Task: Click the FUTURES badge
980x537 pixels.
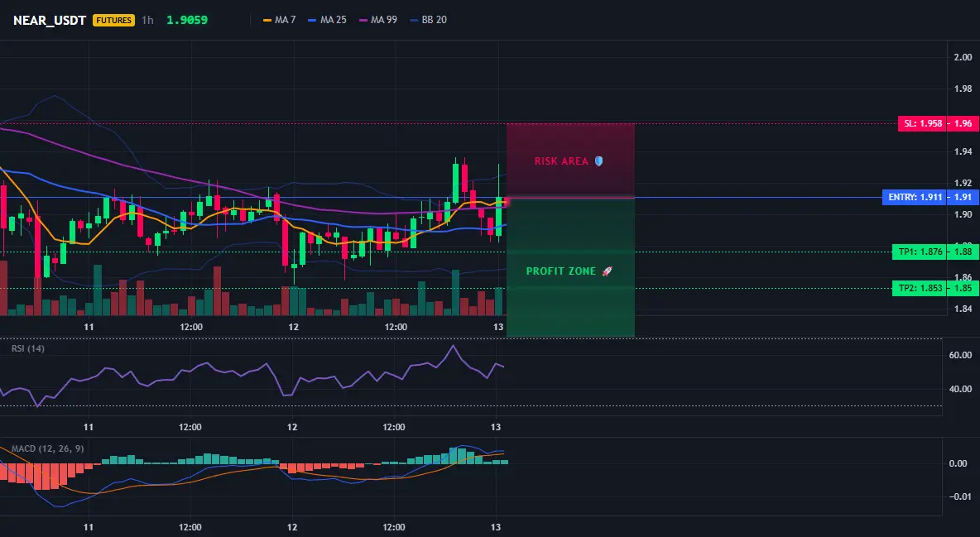Action: pos(113,20)
